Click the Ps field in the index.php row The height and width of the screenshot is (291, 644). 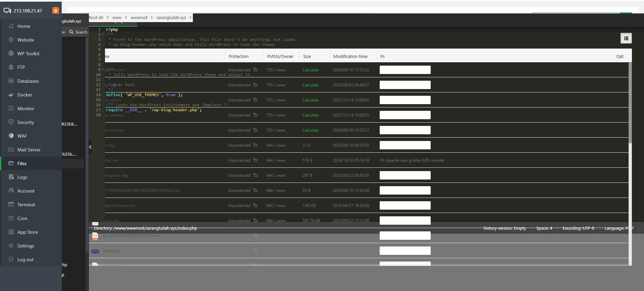click(x=405, y=250)
